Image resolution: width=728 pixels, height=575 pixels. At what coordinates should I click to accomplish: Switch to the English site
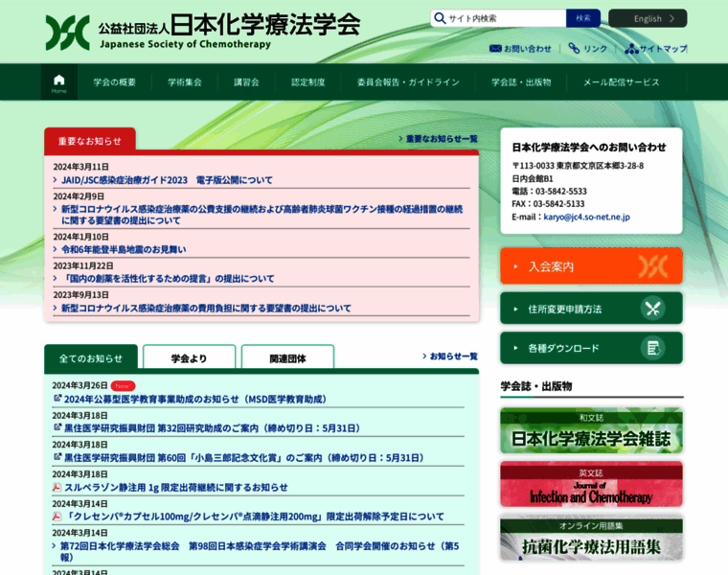pos(648,18)
